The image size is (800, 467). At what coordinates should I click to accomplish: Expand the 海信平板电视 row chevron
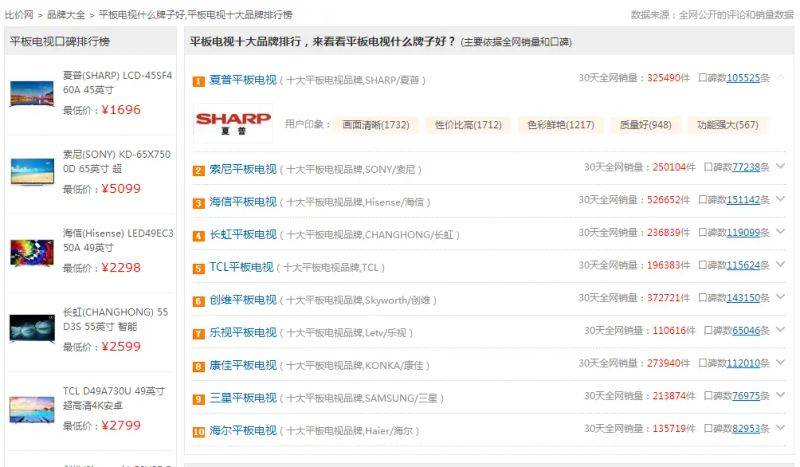tap(781, 199)
